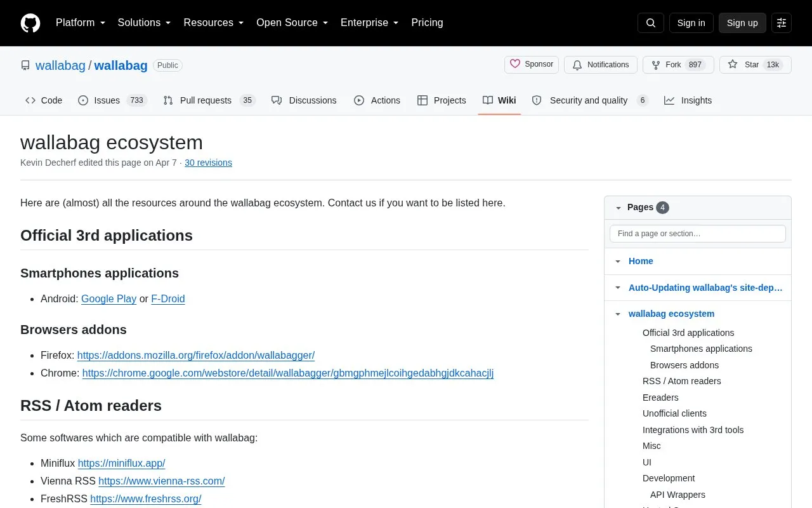Open the Chrome webstore wallabagger link
812x508 pixels.
point(288,373)
